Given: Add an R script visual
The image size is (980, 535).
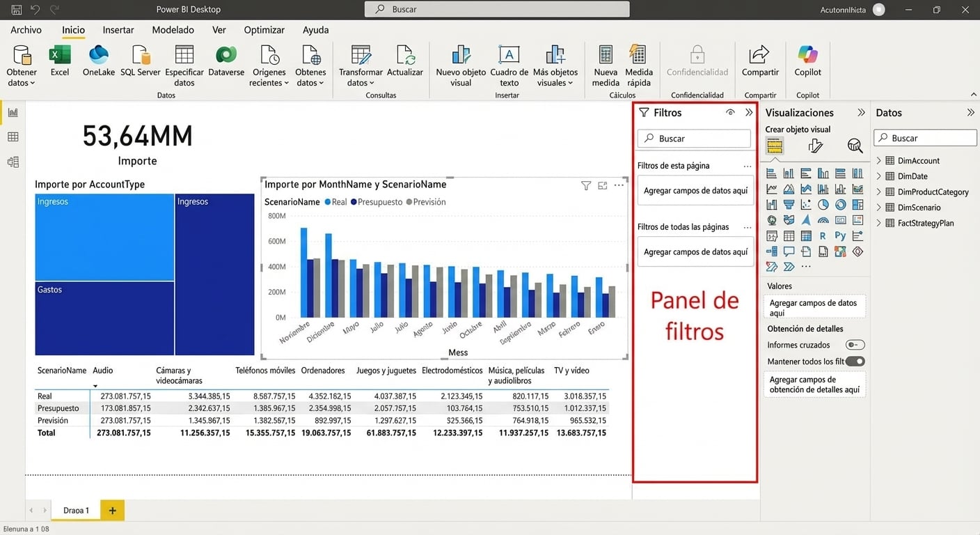Looking at the screenshot, I should tap(823, 235).
